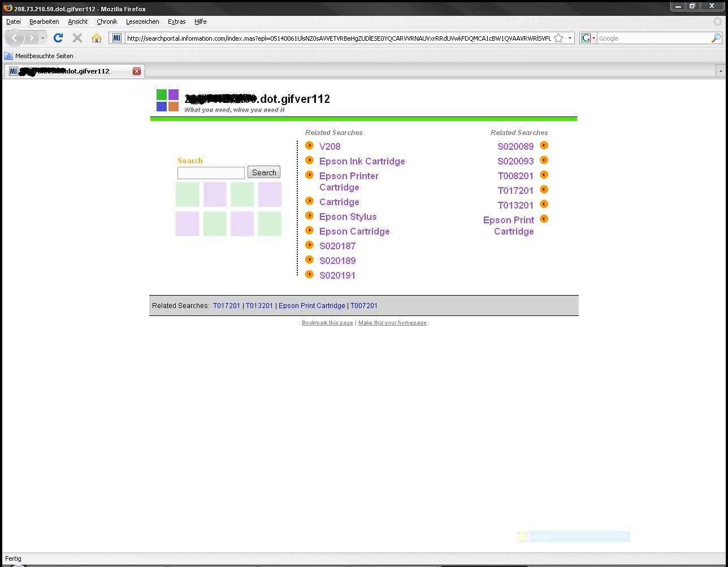Click orange arrow beside S020187

(309, 245)
